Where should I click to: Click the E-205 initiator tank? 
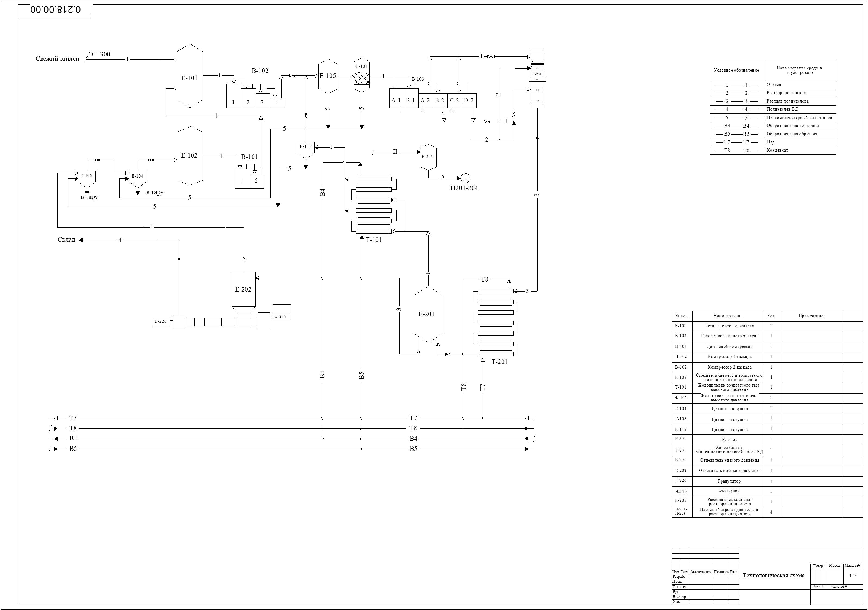point(428,157)
